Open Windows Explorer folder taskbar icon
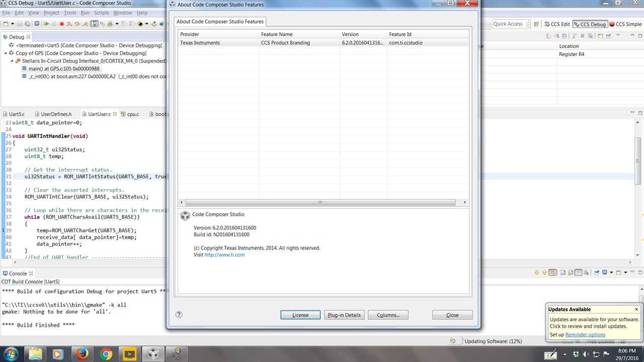 click(x=36, y=354)
